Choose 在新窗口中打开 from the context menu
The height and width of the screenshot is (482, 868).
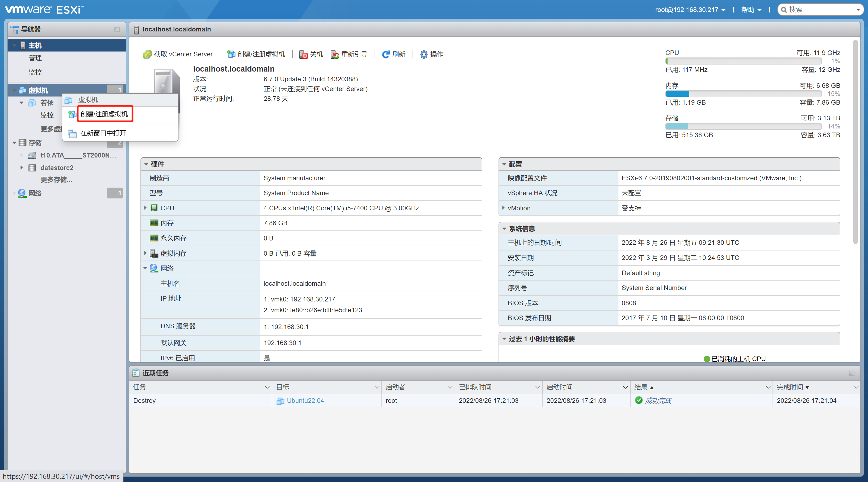103,133
